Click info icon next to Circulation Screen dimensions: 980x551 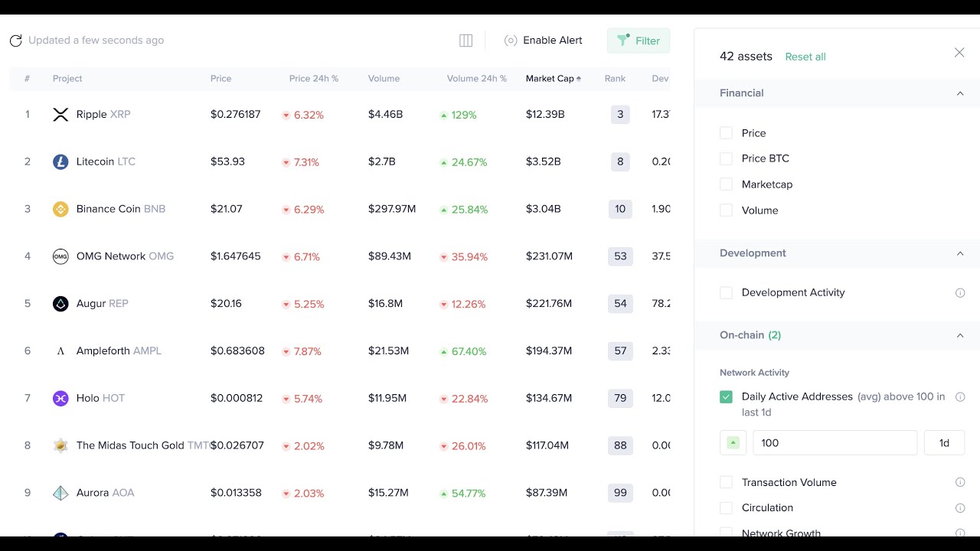click(x=960, y=508)
